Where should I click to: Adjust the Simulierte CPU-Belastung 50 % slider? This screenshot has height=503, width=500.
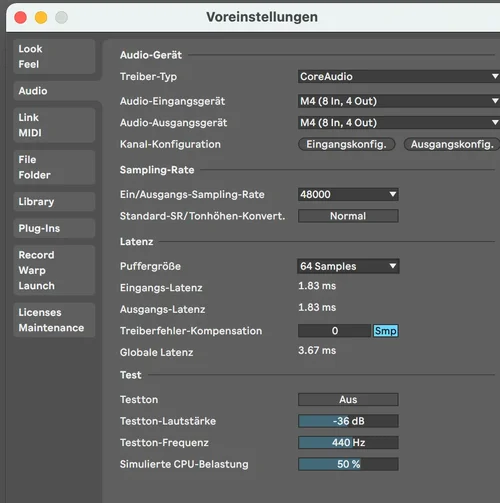point(348,464)
